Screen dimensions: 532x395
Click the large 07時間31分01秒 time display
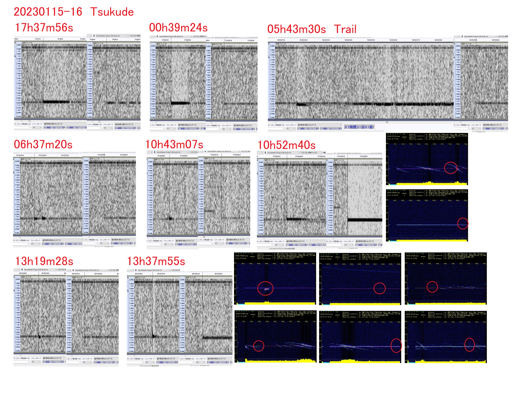click(x=359, y=127)
